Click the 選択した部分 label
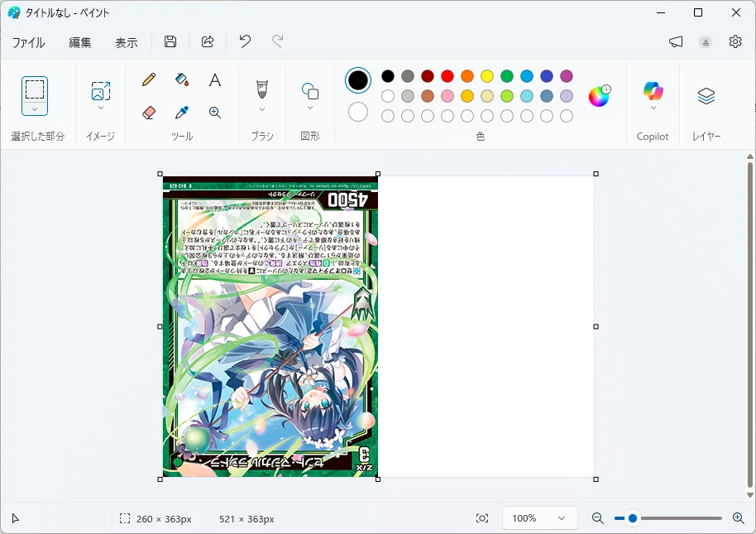Image resolution: width=756 pixels, height=534 pixels. [x=37, y=137]
